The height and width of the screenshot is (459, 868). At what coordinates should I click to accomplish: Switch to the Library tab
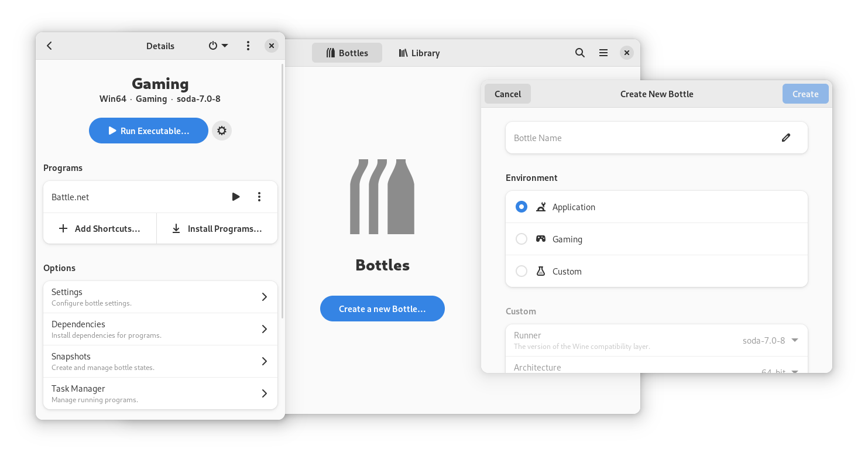coord(419,53)
